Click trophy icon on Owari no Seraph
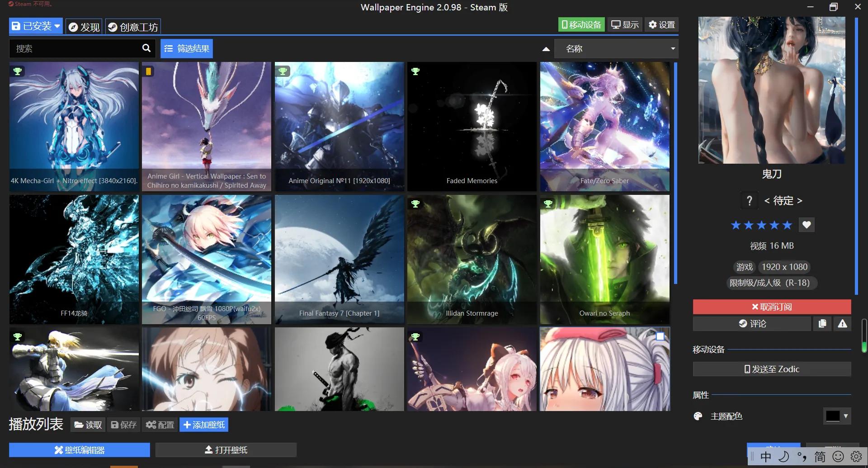This screenshot has width=868, height=468. (548, 204)
